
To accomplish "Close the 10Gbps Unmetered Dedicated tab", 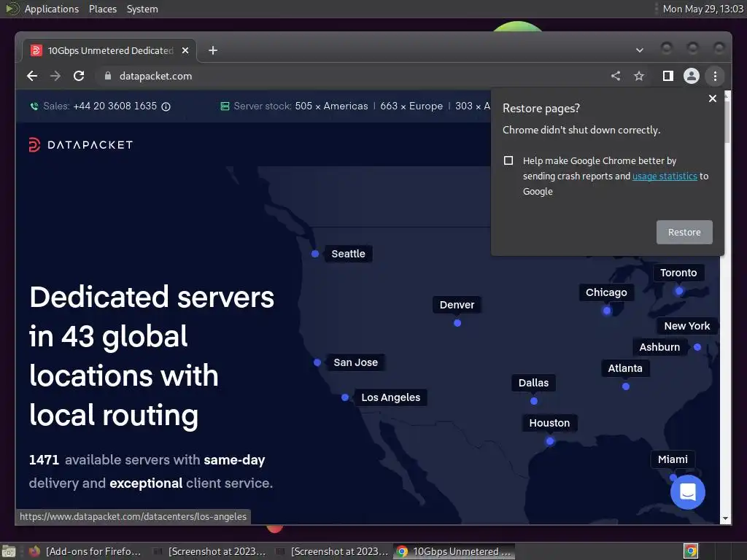I will [185, 50].
